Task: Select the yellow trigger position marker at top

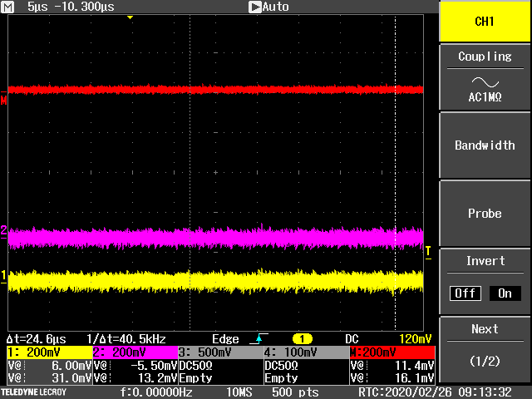Action: 130,17
